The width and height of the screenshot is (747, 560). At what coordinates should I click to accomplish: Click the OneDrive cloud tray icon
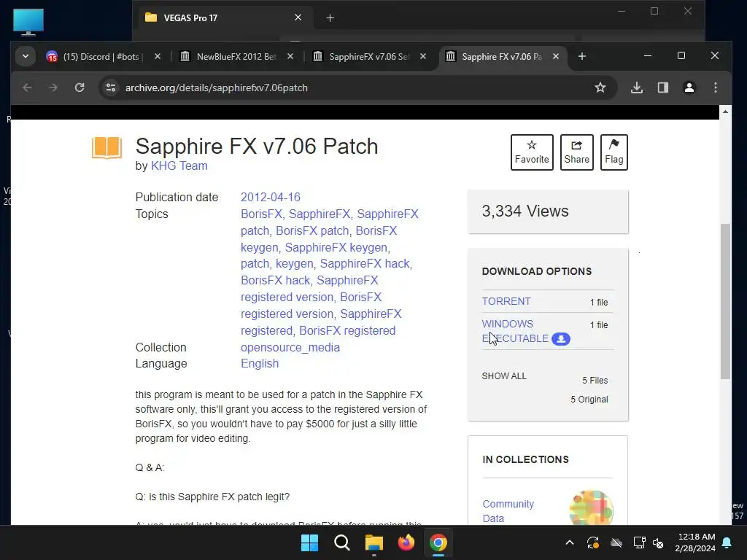pyautogui.click(x=616, y=542)
